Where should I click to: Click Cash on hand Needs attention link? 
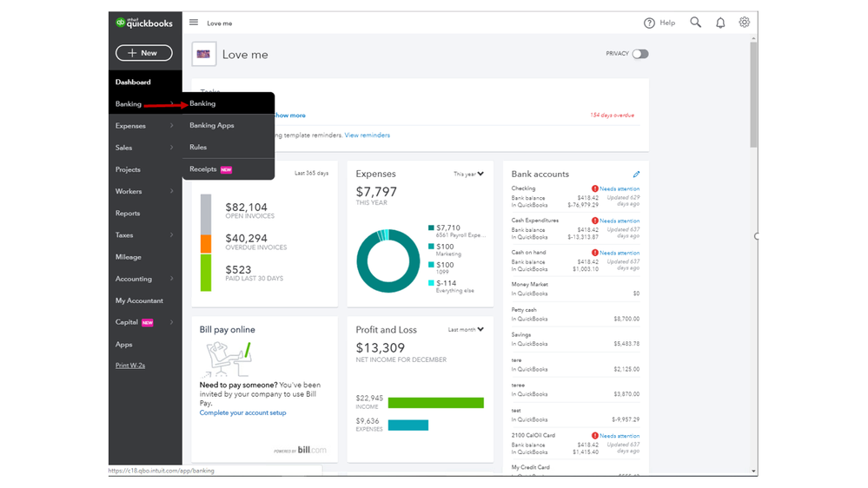tap(620, 253)
